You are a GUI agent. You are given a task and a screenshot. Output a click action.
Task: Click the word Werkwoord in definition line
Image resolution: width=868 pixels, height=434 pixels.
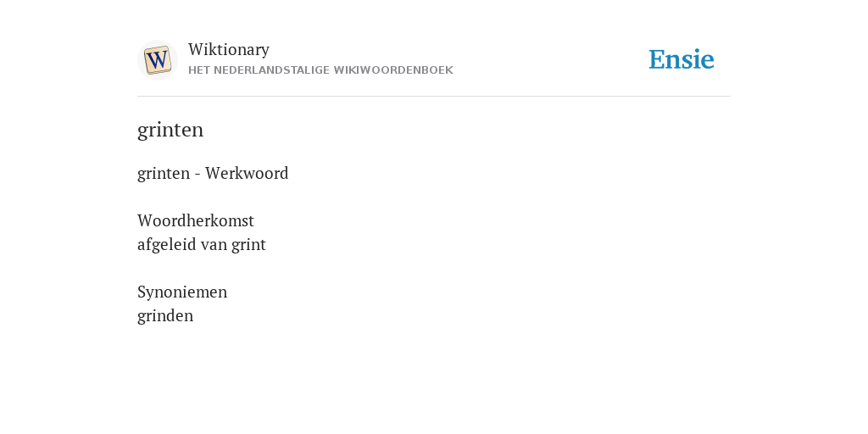coord(247,173)
